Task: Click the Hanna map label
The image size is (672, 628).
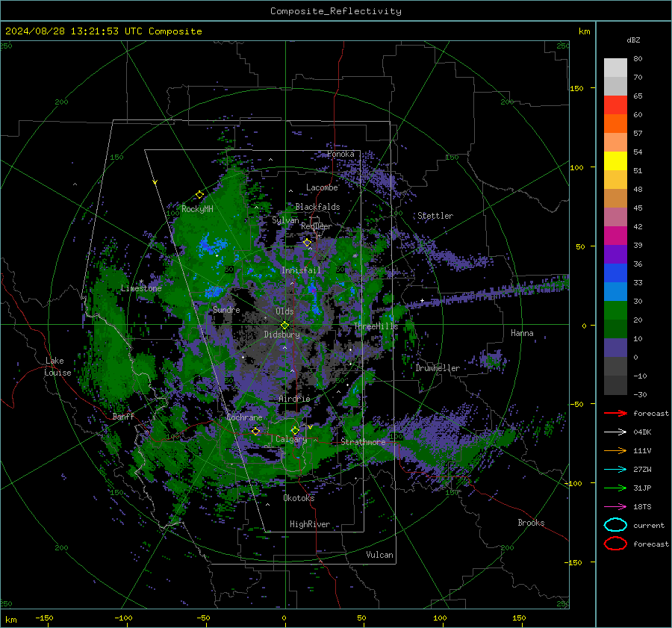Action: click(522, 333)
